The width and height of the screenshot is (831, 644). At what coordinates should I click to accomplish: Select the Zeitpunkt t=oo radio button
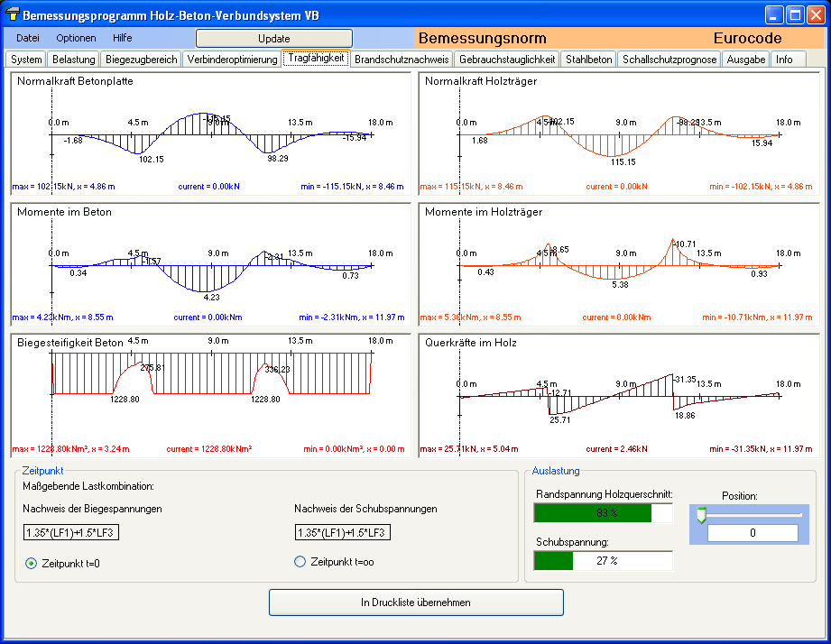(301, 562)
